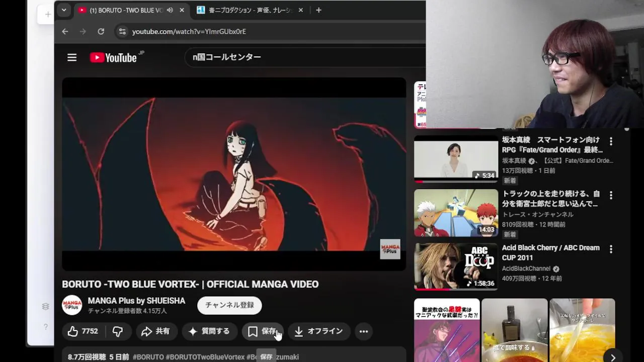Open the 聖堂教会の黒鍵 shorts thumbnail

coord(447,330)
